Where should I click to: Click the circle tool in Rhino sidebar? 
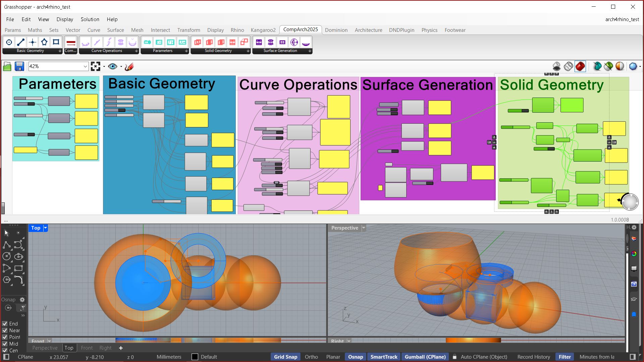[x=7, y=257]
